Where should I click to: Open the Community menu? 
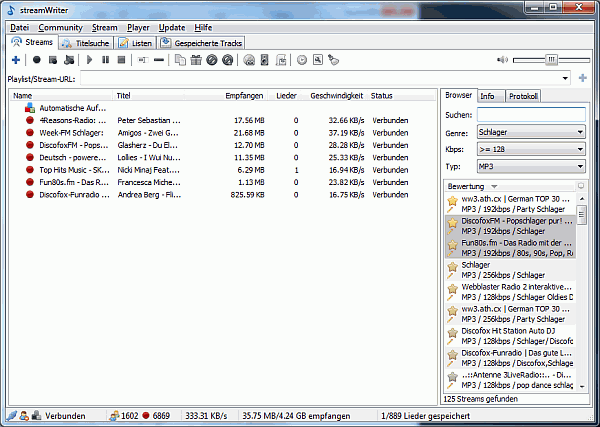click(x=60, y=28)
